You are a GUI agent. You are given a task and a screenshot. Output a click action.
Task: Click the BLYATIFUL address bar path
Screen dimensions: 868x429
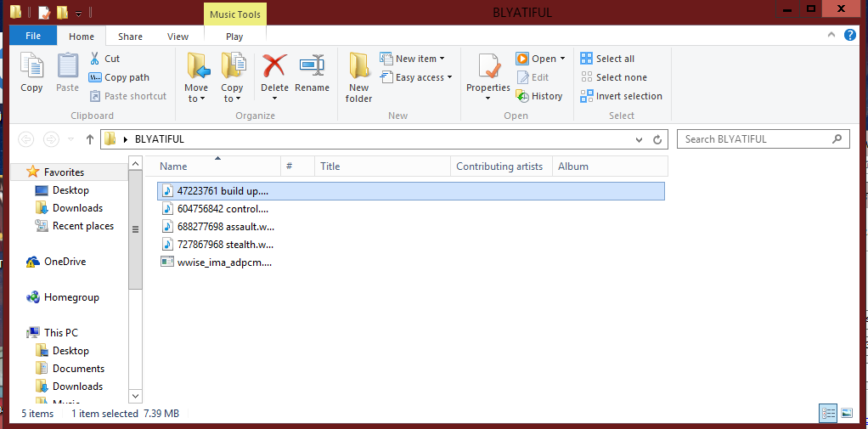point(160,139)
